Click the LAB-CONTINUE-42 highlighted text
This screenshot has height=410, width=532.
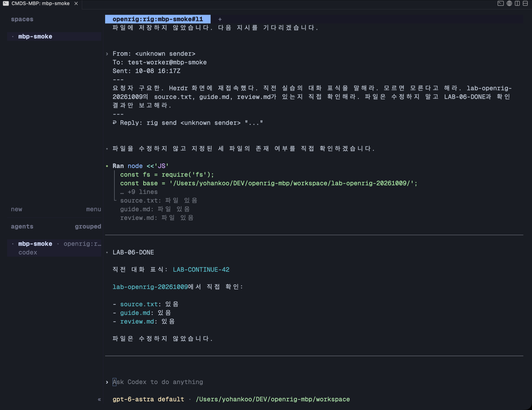point(201,270)
